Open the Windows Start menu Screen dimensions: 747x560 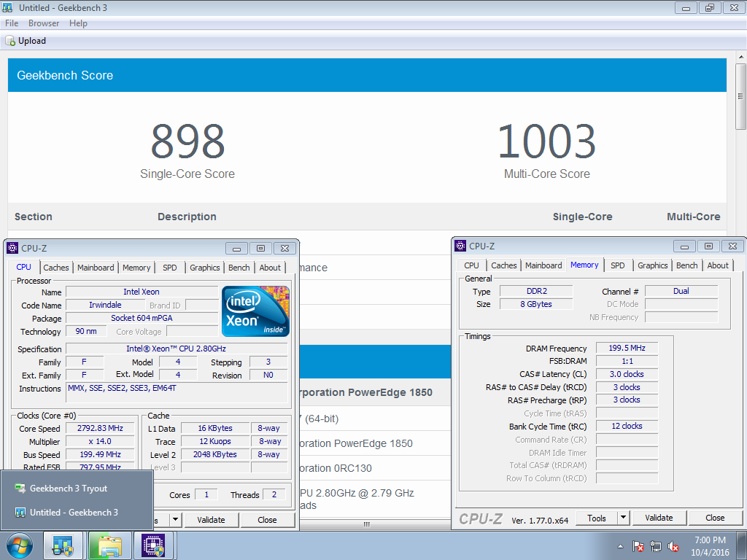[x=20, y=545]
